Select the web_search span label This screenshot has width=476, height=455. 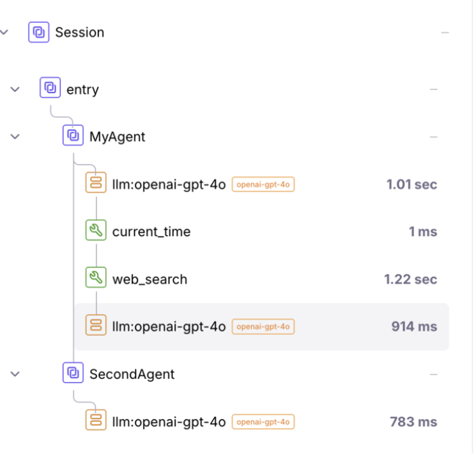149,279
